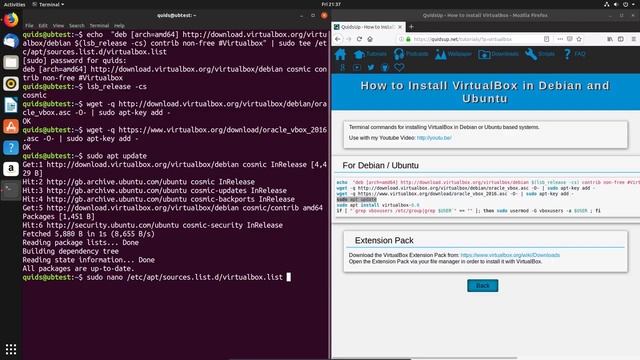Click the Quidsup site home icon
This screenshot has width=640, height=360.
[340, 54]
